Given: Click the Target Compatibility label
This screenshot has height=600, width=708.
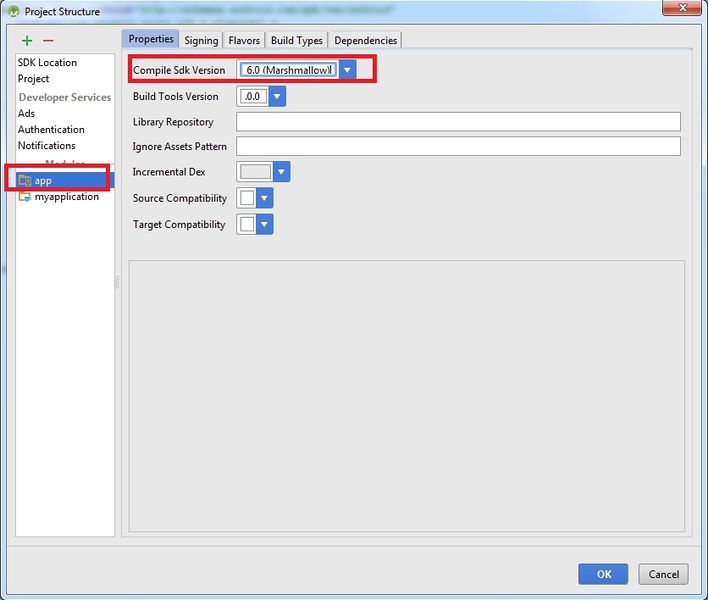Looking at the screenshot, I should click(x=179, y=224).
